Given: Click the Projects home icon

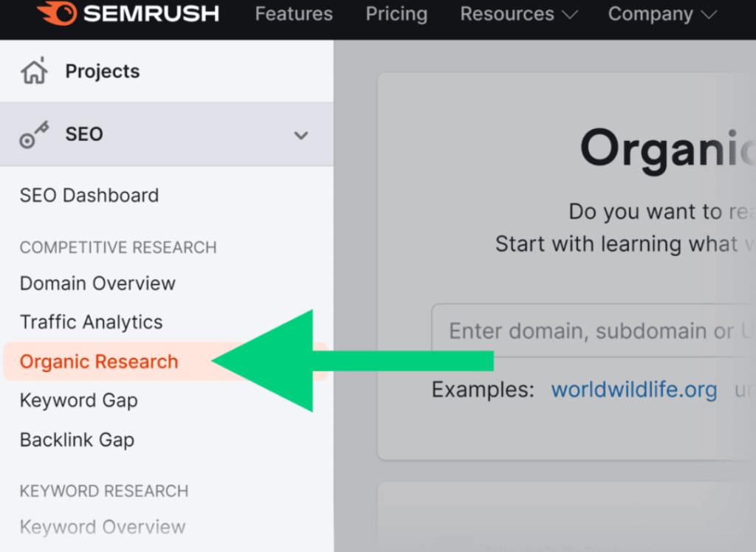Looking at the screenshot, I should pyautogui.click(x=34, y=71).
